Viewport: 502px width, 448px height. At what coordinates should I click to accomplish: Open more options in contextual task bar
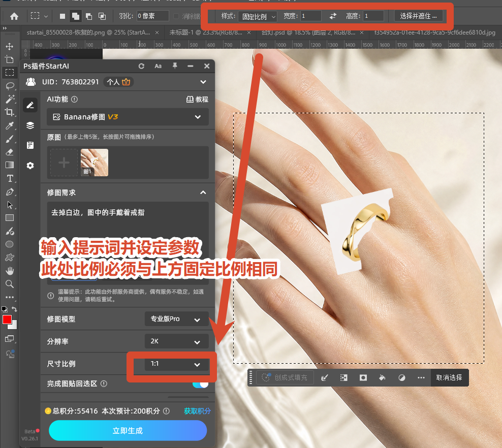click(421, 377)
